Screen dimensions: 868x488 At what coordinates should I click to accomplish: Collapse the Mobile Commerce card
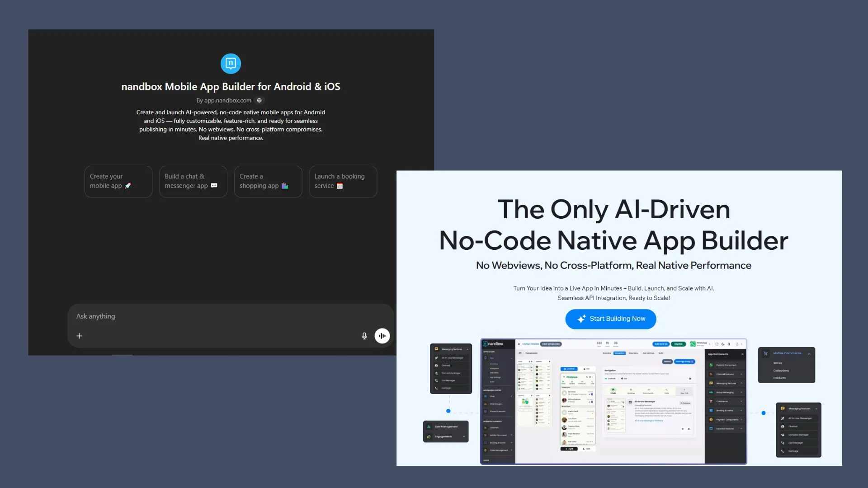(809, 353)
